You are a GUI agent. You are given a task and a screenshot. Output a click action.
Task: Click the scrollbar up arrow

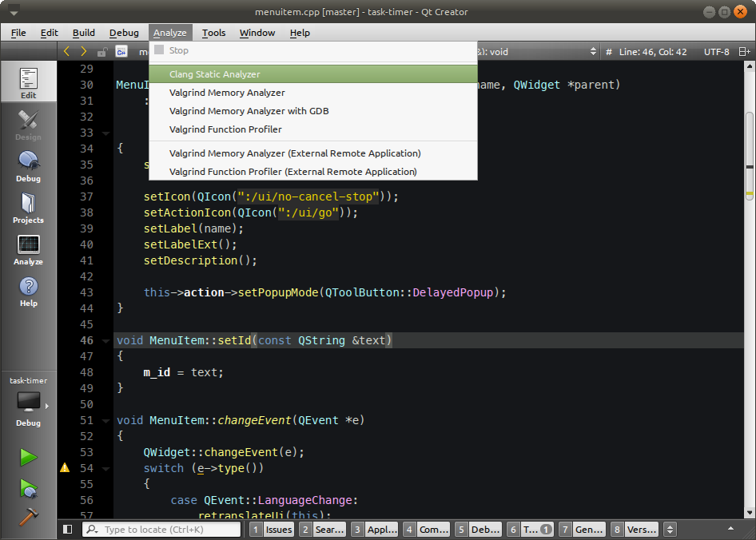pos(750,66)
